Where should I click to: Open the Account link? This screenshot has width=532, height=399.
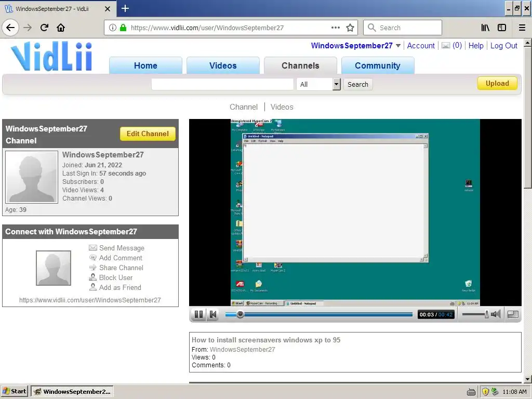pos(421,46)
